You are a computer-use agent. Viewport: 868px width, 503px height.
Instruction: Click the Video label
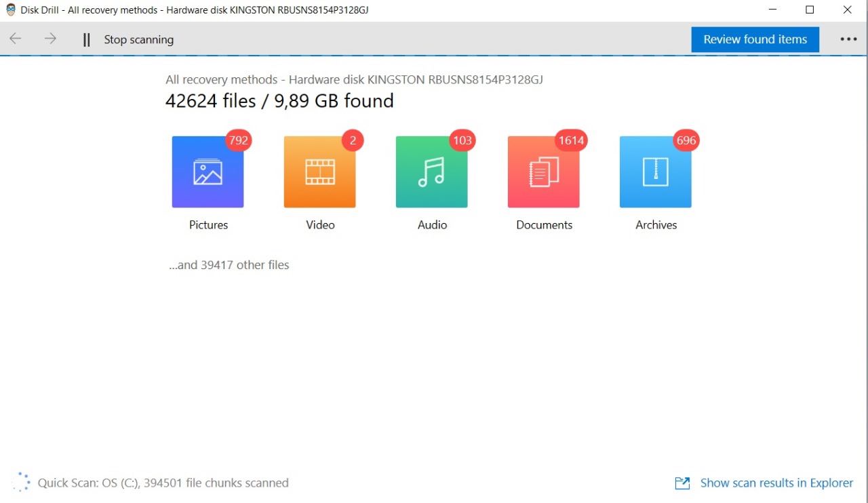(x=320, y=225)
